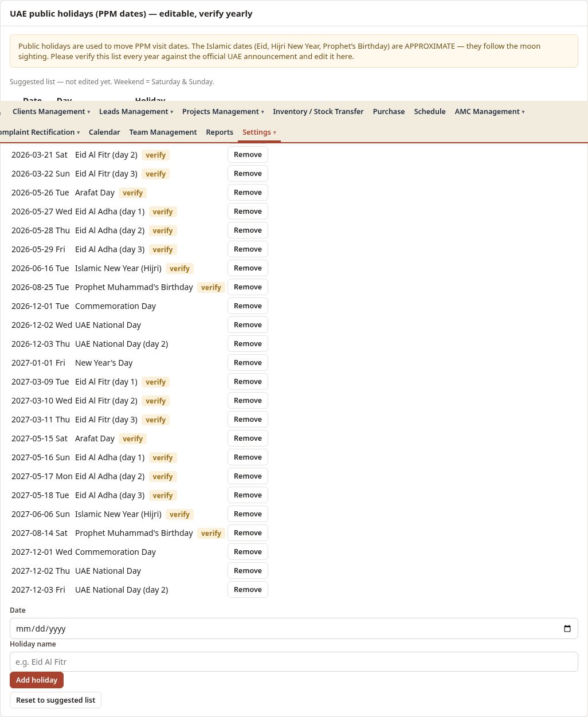Remove 2026-03-22 Eid Al Fitr day 3

pos(248,174)
